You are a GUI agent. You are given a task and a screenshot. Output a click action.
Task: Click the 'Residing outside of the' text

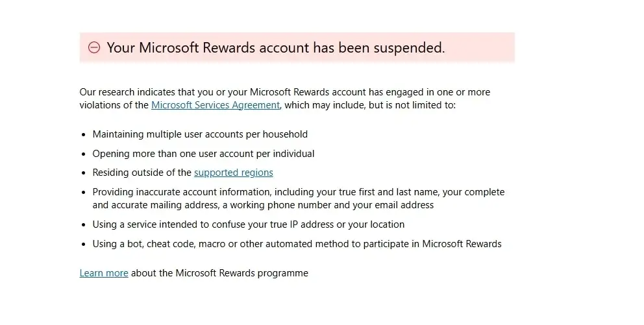[142, 173]
